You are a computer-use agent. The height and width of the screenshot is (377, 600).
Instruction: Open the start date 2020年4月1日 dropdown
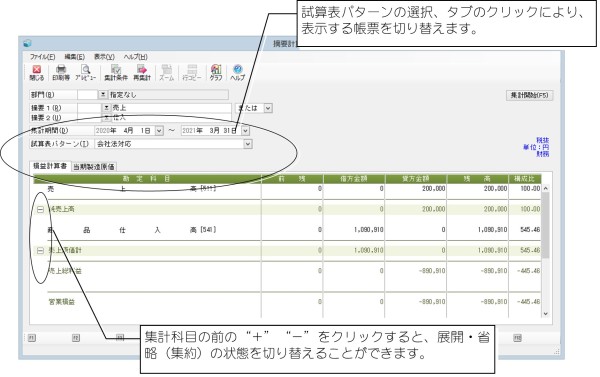(159, 131)
